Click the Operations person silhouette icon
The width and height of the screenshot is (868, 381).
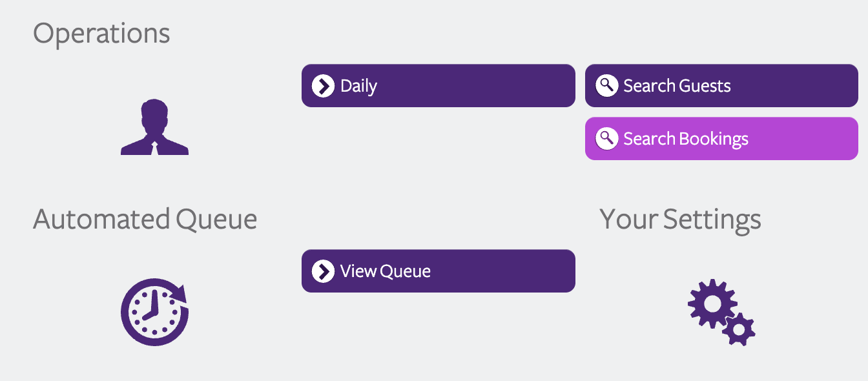(154, 127)
